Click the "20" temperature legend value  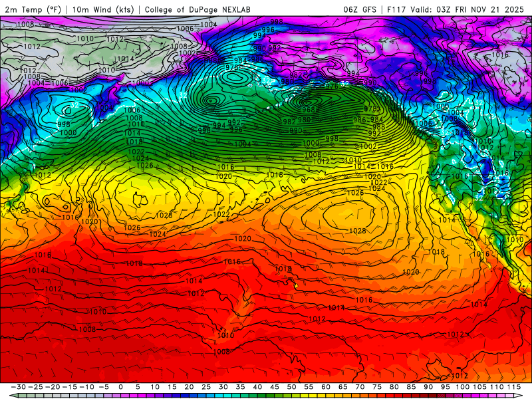point(189,387)
